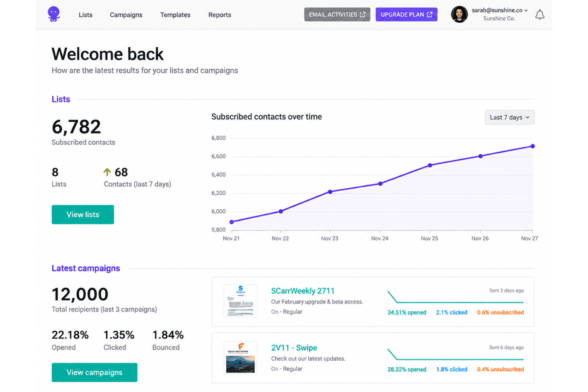Click the View campaigns button
588x392 pixels.
pos(95,373)
